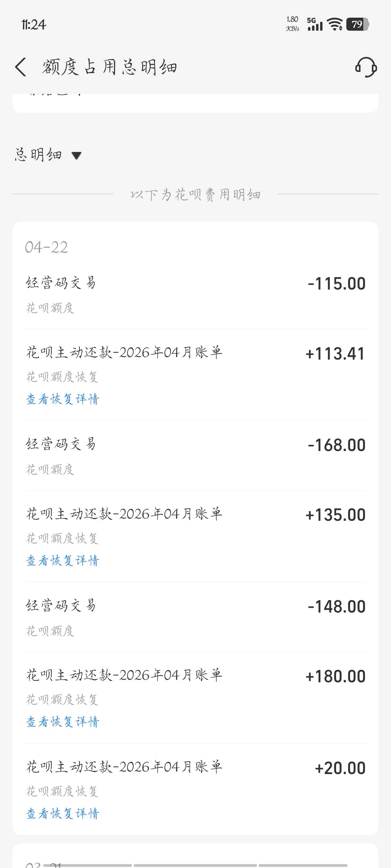The height and width of the screenshot is (868, 391).
Task: Open 查看恢复详情 under the +135.00 repayment
Action: [x=63, y=561]
